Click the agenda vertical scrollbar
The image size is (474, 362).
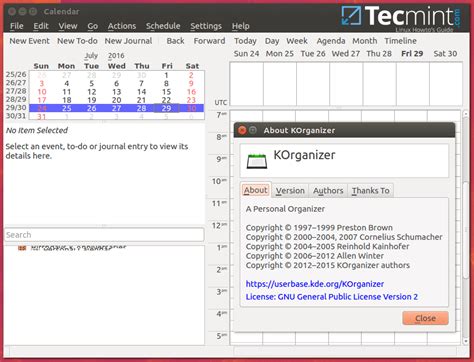click(466, 230)
